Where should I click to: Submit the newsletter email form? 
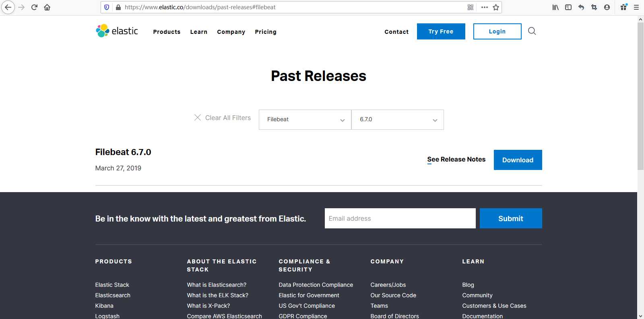[x=511, y=218]
